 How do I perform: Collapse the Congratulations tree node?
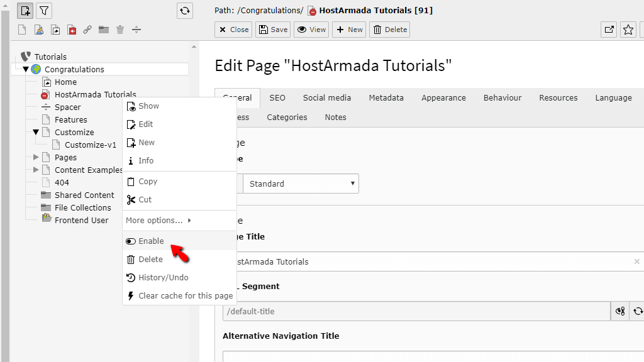click(x=26, y=69)
